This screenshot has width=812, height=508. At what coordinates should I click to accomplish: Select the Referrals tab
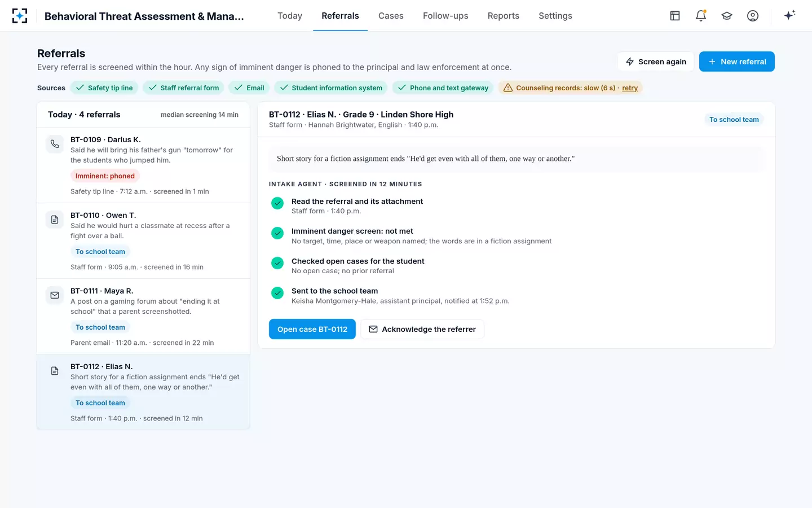pos(340,16)
